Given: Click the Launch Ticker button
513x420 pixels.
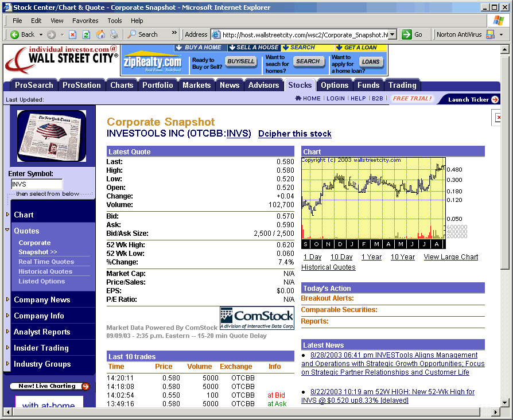Looking at the screenshot, I should (x=473, y=99).
